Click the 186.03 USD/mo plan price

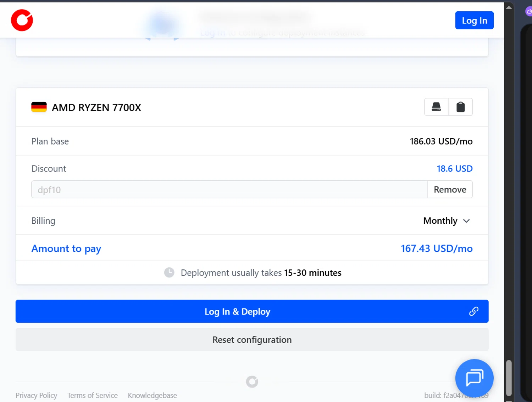click(441, 141)
